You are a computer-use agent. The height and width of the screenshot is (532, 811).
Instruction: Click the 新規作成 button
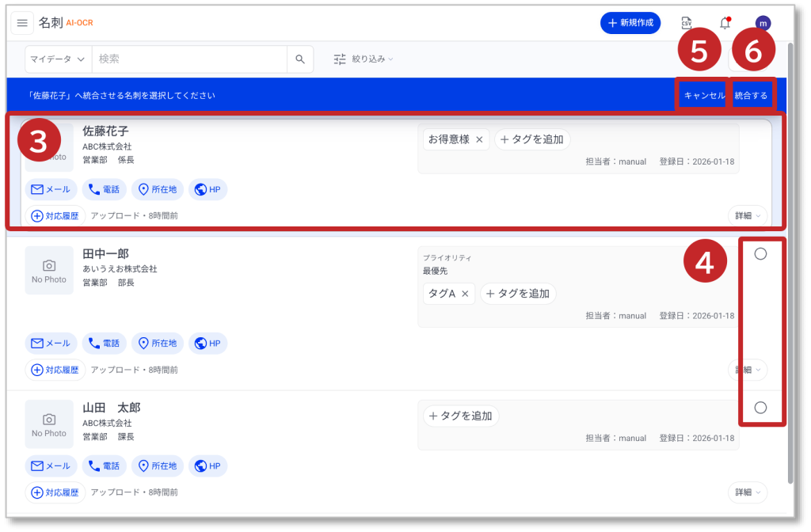(x=631, y=23)
